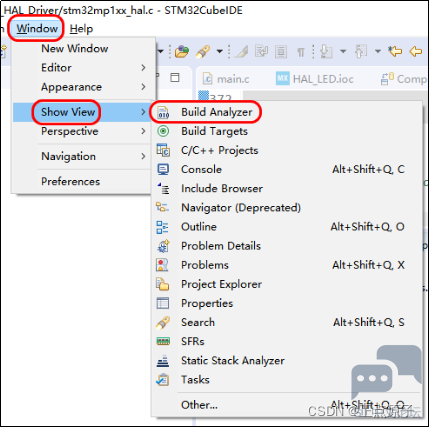
Task: Click the open folder toolbar icon
Action: pos(182,52)
